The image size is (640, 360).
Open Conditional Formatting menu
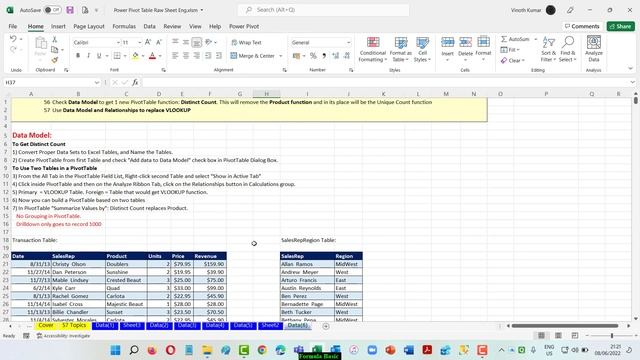(372, 49)
